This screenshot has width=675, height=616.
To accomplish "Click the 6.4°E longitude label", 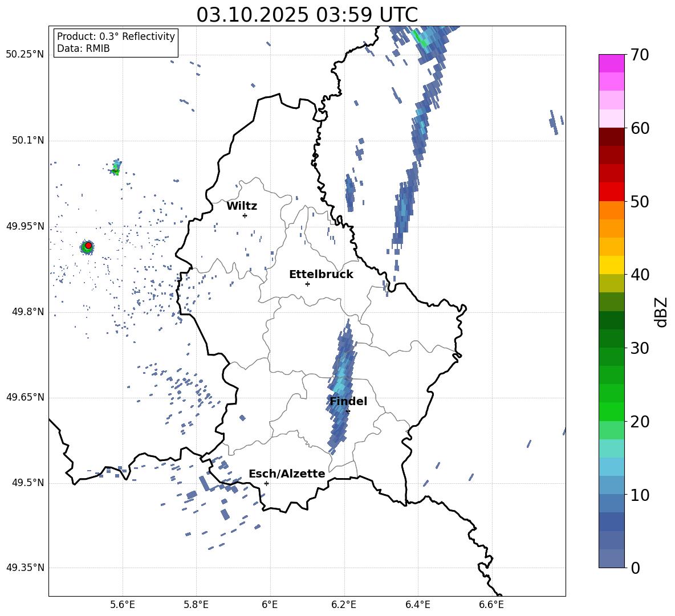I will 417,605.
